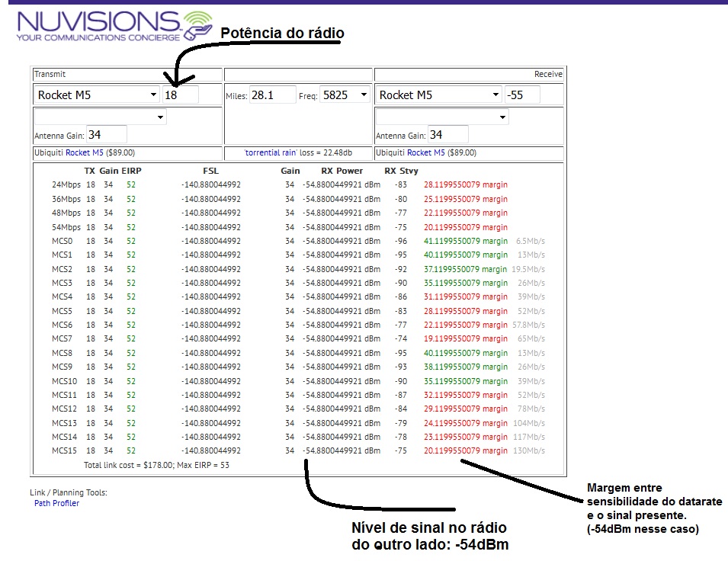Click the MCS7 row label
728x561 pixels.
click(63, 338)
